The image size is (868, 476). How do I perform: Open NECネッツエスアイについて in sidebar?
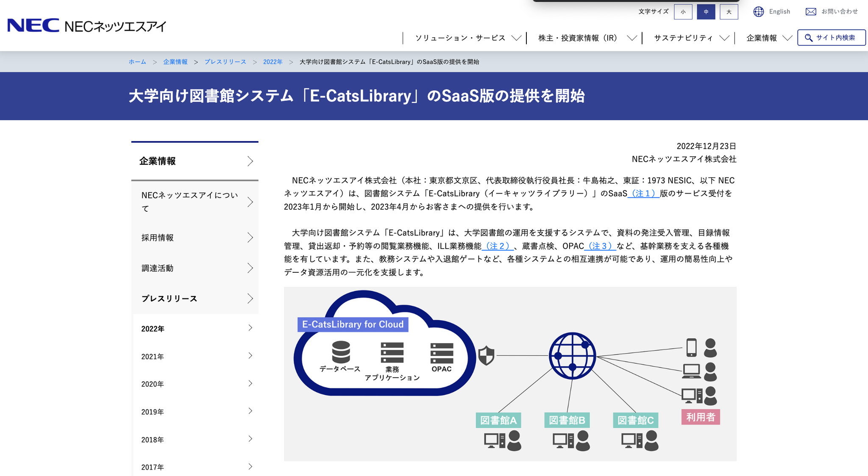pos(195,202)
